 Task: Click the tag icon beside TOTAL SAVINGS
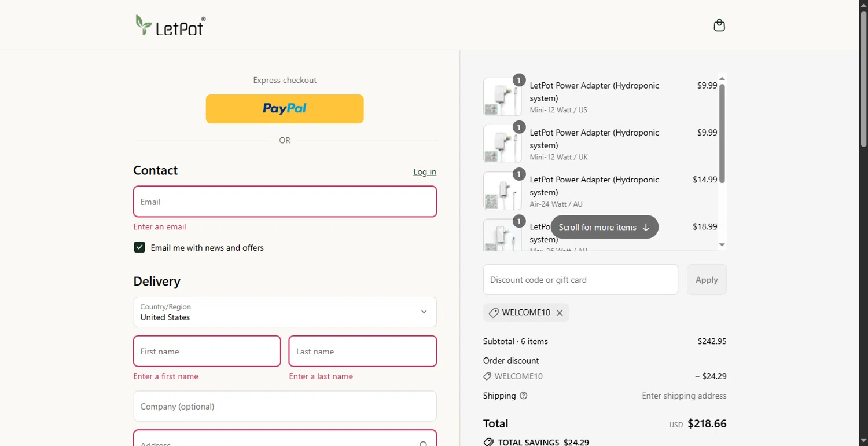coord(488,442)
